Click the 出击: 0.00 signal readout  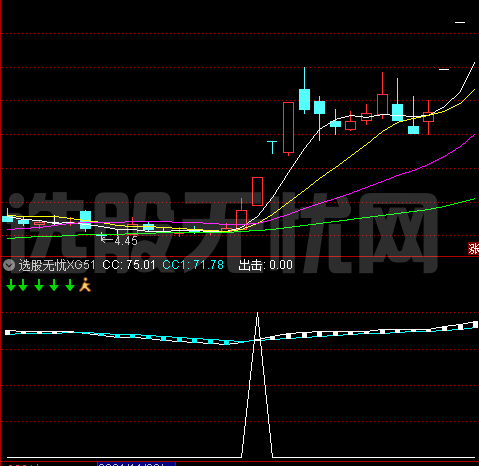[x=265, y=265]
